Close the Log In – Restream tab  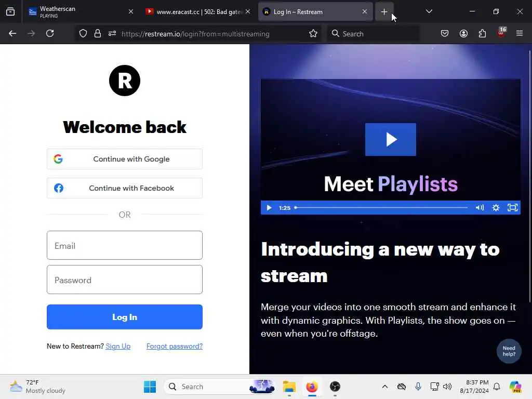pos(364,11)
